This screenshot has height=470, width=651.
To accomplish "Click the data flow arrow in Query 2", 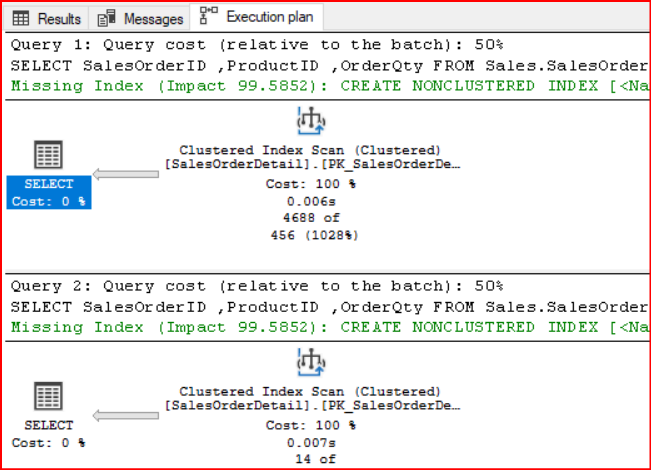I will tap(124, 414).
